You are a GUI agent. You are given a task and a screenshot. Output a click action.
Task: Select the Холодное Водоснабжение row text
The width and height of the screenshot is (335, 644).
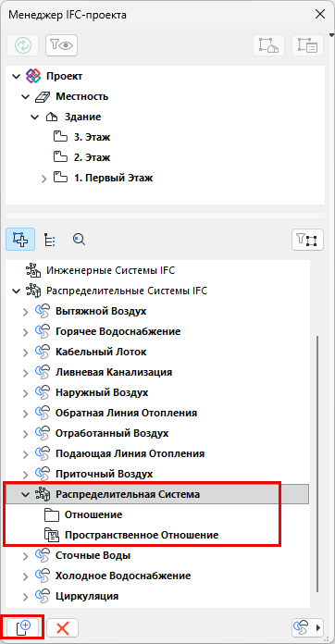point(123,576)
